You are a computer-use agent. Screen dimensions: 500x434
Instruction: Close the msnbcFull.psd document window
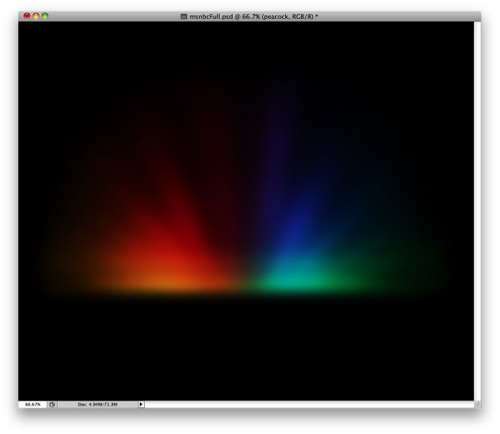pos(27,16)
